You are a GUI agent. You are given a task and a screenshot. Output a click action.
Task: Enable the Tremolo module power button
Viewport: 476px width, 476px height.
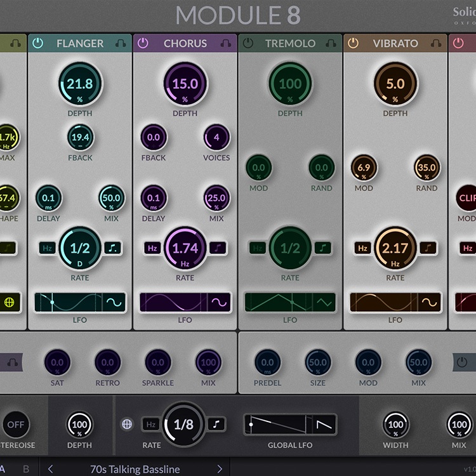click(248, 44)
